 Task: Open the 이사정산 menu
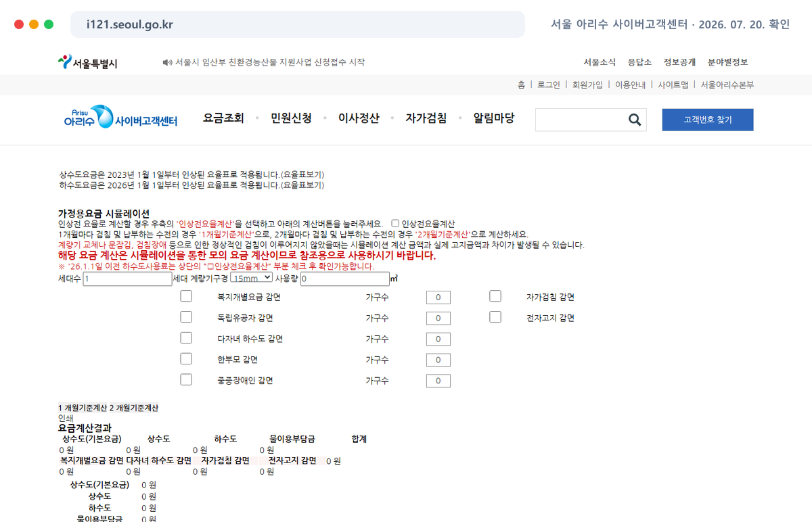[x=359, y=118]
